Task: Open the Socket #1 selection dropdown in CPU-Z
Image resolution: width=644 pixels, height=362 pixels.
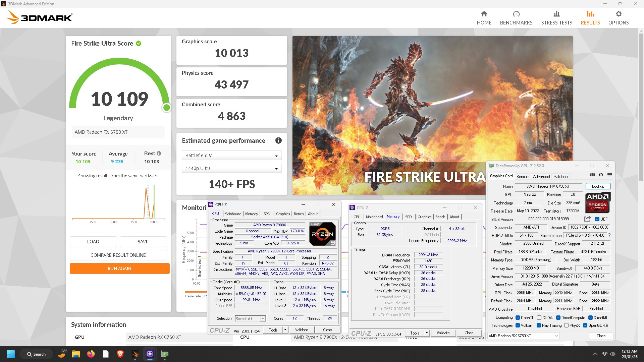Action: click(x=250, y=318)
